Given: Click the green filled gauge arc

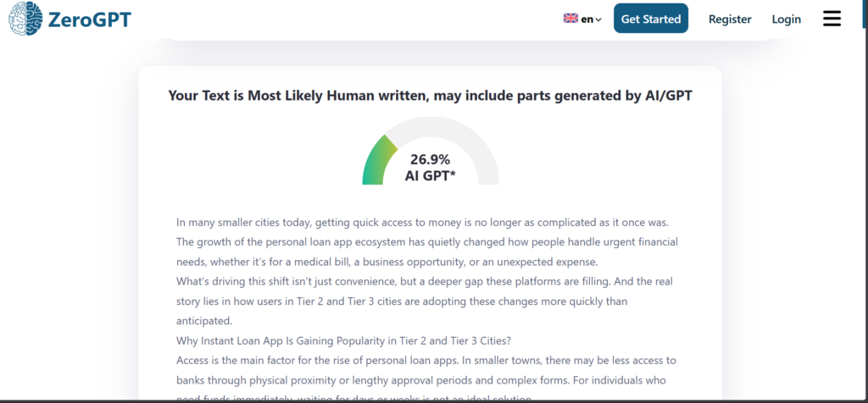Looking at the screenshot, I should 377,159.
